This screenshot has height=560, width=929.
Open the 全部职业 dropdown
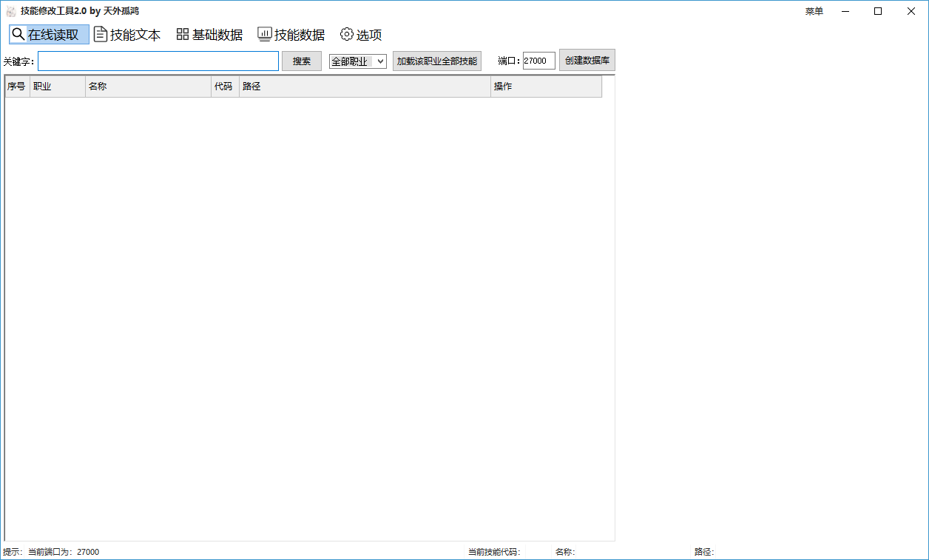358,61
